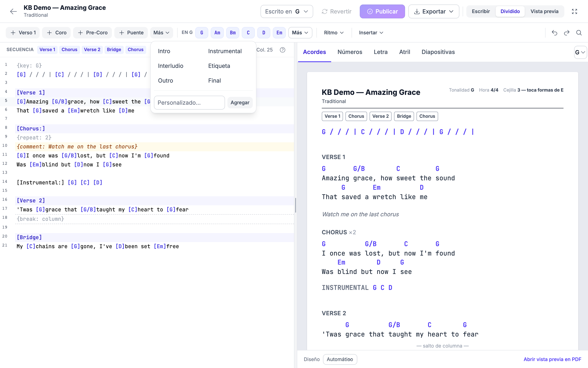Viewport: 588px width, 368px height.
Task: Insert the Am chord chip
Action: [x=217, y=33]
